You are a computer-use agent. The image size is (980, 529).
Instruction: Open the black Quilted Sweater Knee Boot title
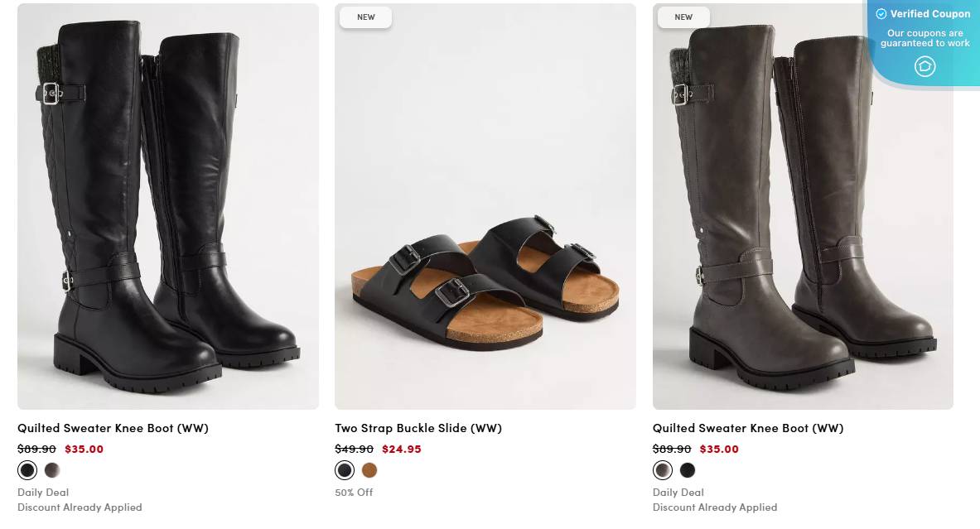[113, 428]
